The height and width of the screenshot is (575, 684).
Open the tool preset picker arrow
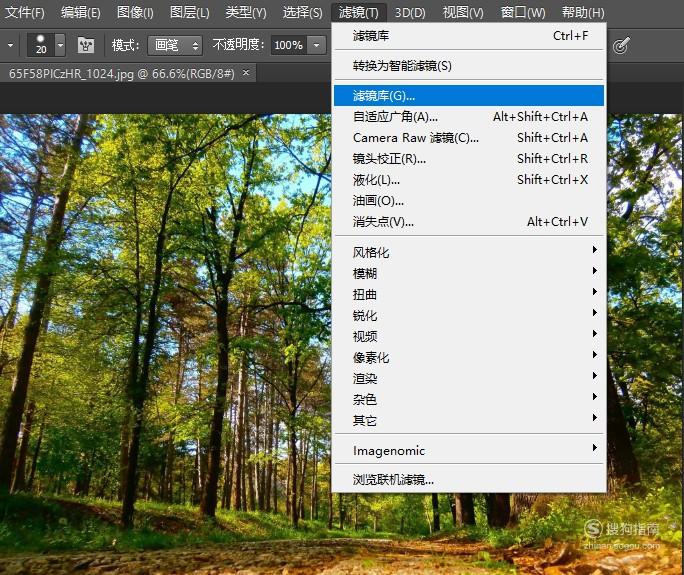pos(10,44)
